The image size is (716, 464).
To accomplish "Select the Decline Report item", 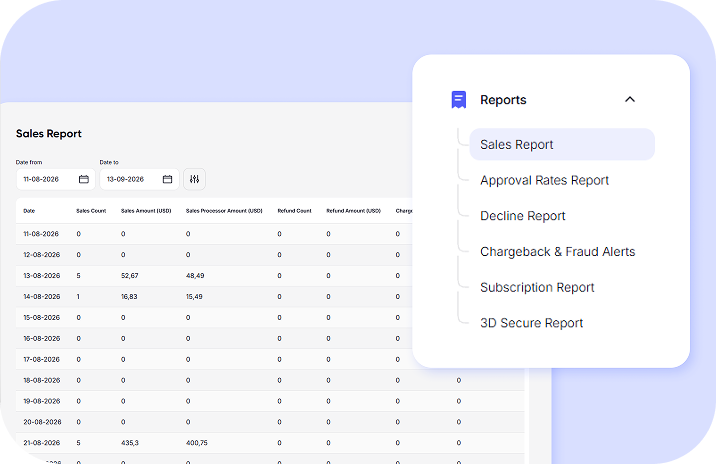I will (522, 216).
